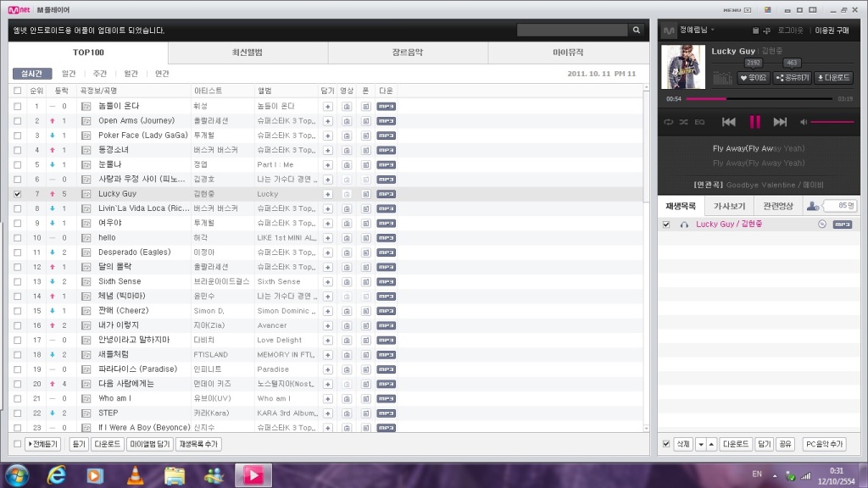Move playlist item up with the up arrow

tap(711, 444)
